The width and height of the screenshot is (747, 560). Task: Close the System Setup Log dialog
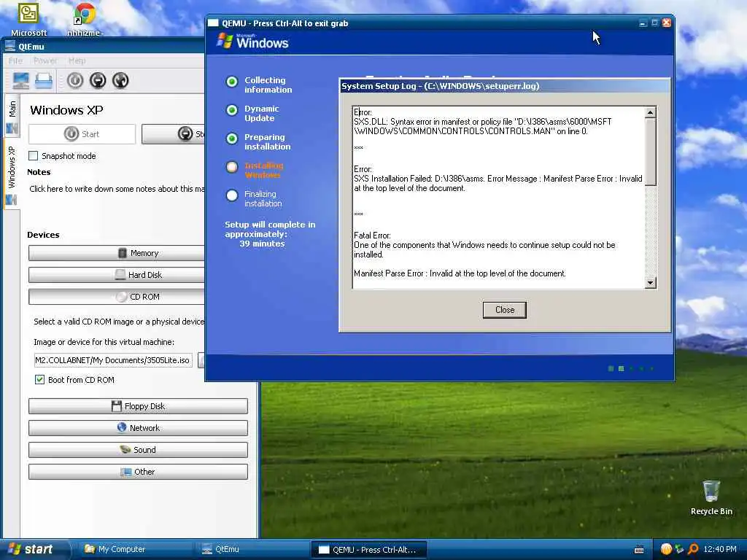(505, 310)
